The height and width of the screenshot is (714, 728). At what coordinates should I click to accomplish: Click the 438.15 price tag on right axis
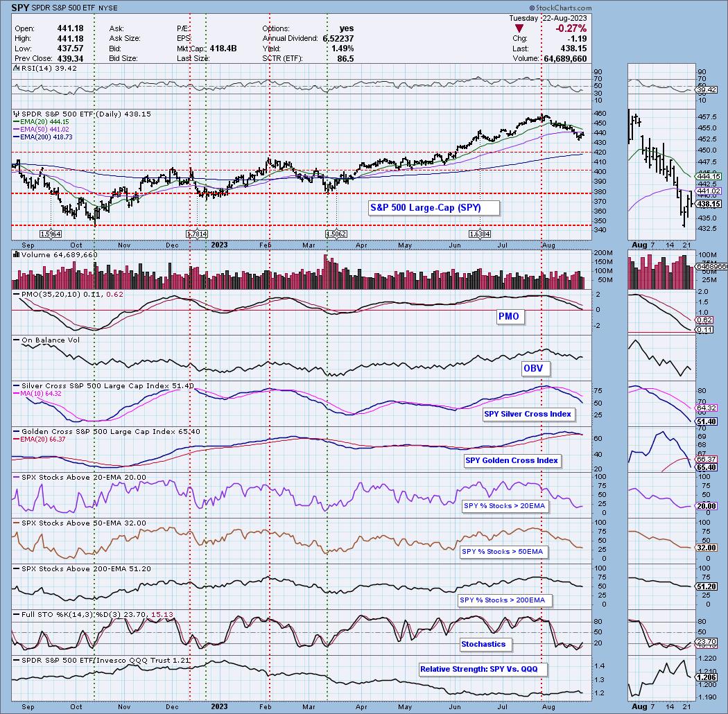(x=709, y=204)
